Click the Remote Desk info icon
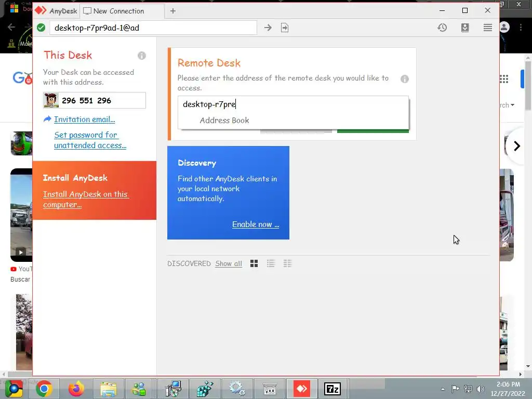This screenshot has width=532, height=399. [404, 79]
